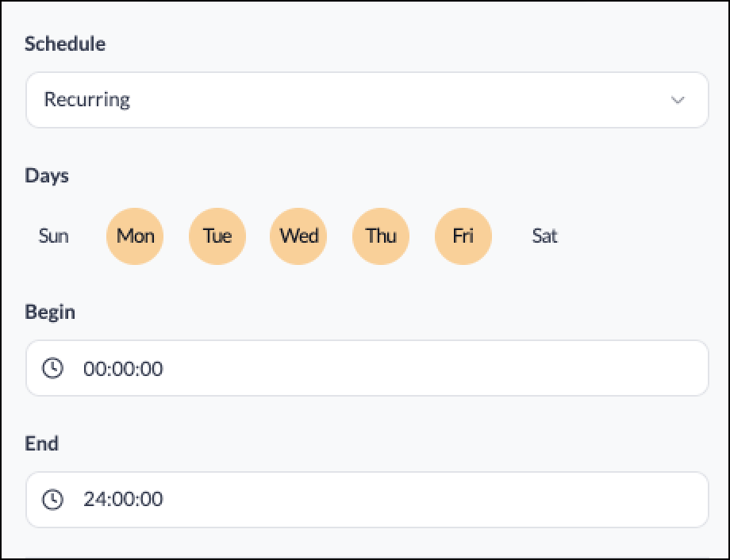Click the End field label
730x560 pixels.
pos(41,443)
